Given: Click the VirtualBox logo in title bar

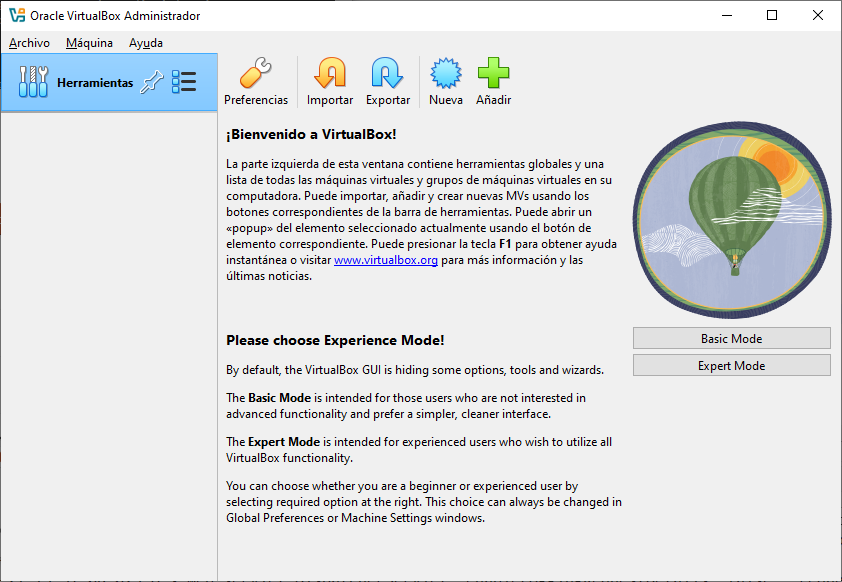Looking at the screenshot, I should [x=17, y=15].
